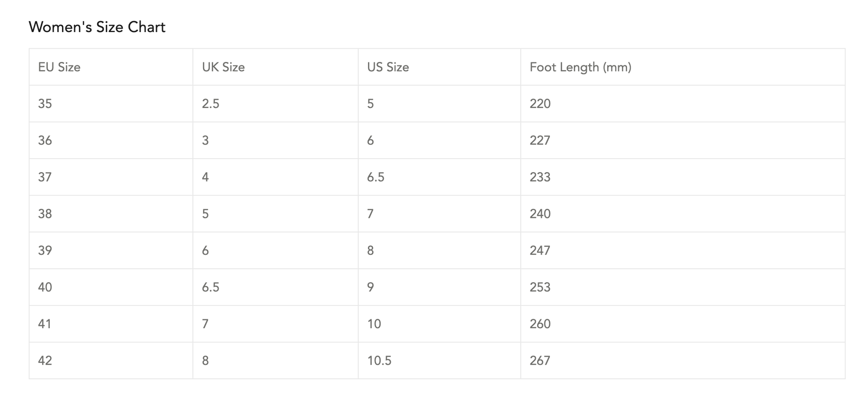The height and width of the screenshot is (405, 868).
Task: Click EU size 40 cell
Action: pos(45,287)
